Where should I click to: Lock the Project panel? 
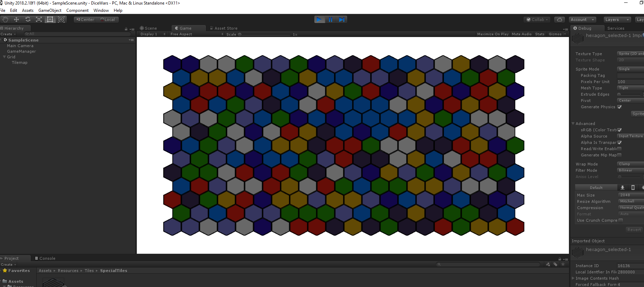coord(560,259)
